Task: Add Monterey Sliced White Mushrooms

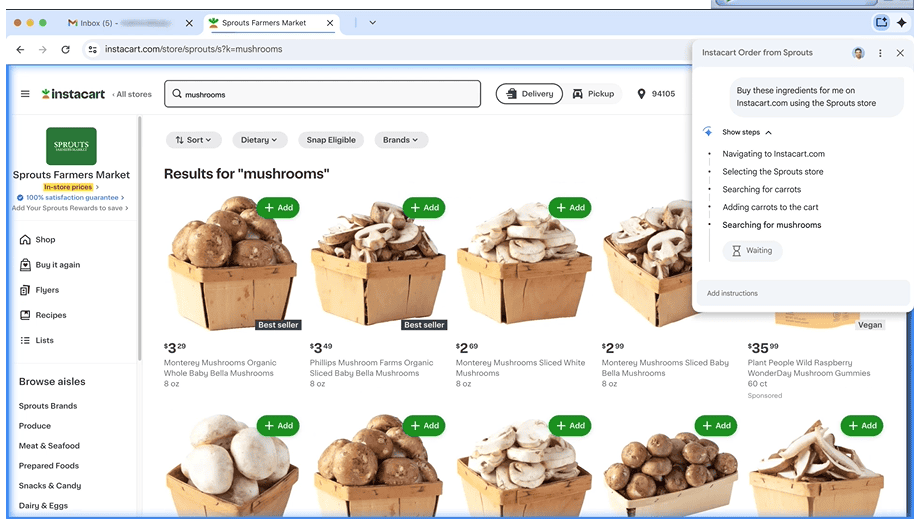Action: (570, 208)
